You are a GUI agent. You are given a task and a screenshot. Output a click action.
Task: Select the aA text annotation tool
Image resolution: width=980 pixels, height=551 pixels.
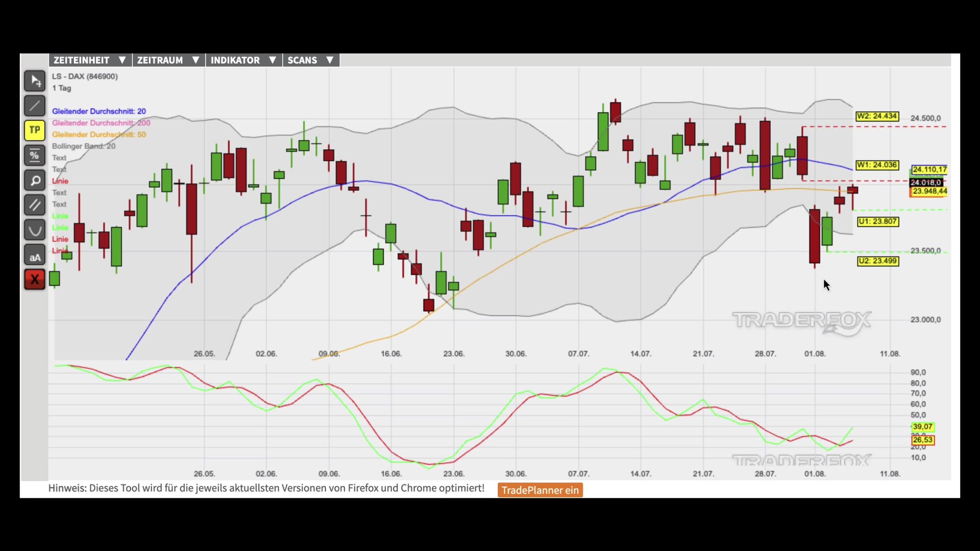pos(35,255)
